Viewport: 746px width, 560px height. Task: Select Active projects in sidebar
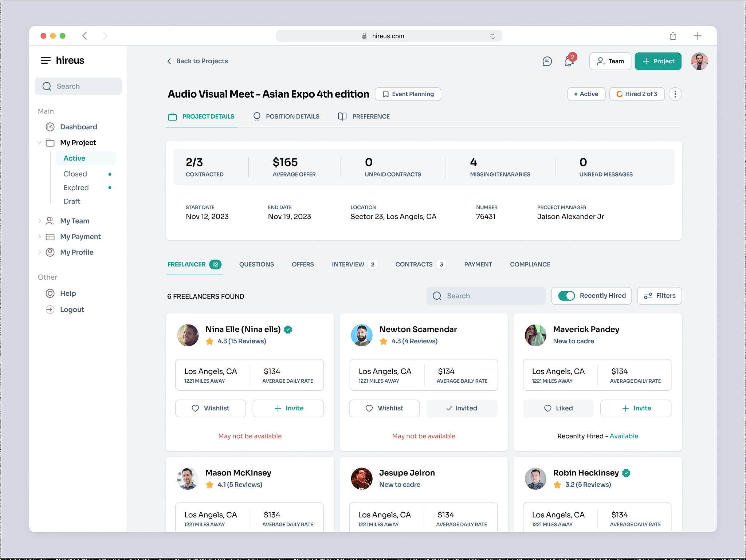(86, 158)
